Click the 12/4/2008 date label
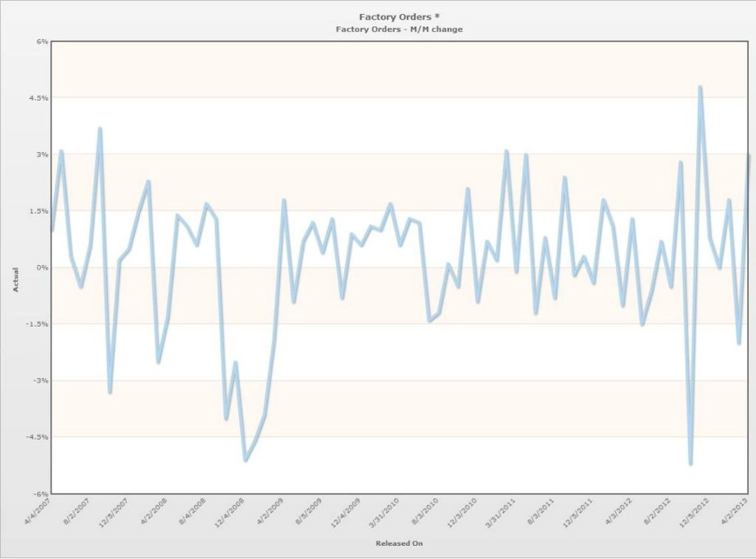Image resolution: width=756 pixels, height=559 pixels. [x=229, y=512]
